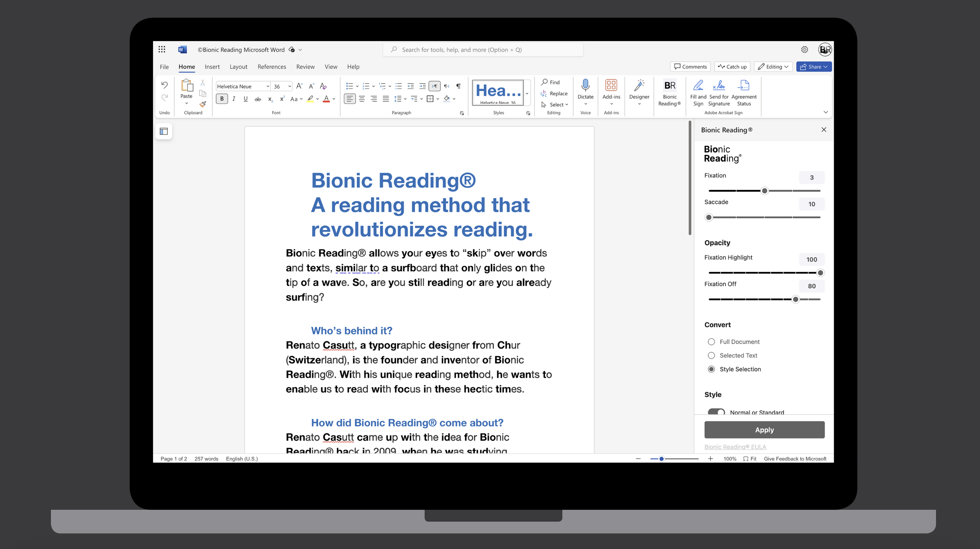Click the Bionic Reading ribbon icon
This screenshot has height=549, width=980.
(669, 86)
